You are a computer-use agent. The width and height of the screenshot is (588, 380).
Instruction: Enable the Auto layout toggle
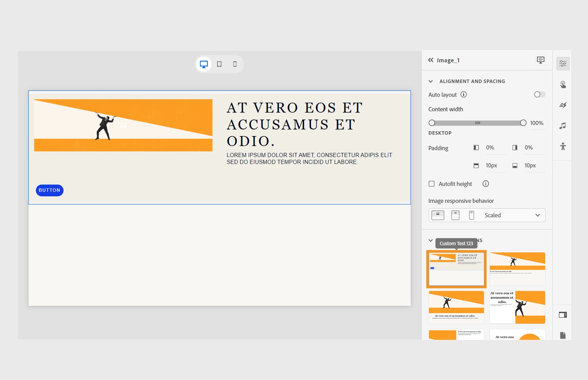[x=539, y=95]
